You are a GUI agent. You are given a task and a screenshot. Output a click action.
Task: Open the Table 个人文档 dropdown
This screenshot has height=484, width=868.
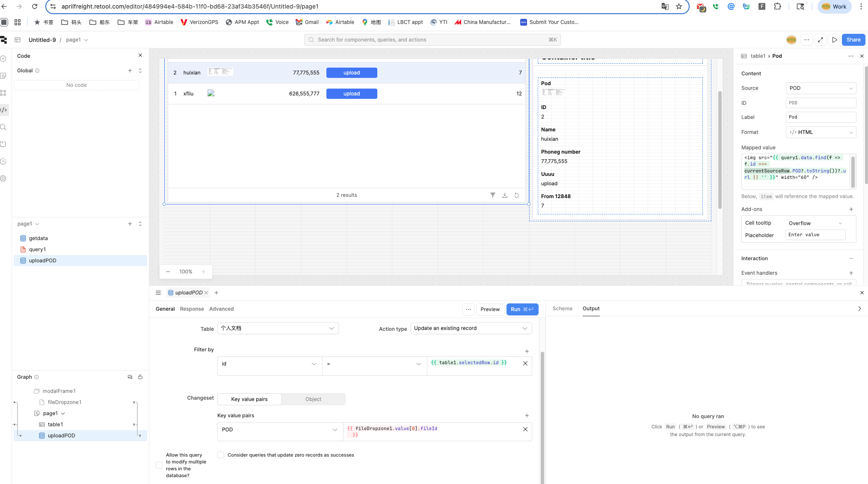pyautogui.click(x=278, y=328)
